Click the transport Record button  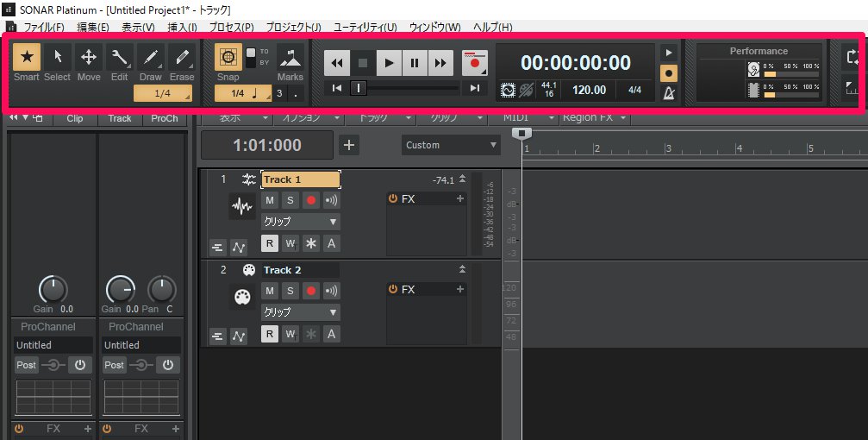[x=475, y=63]
